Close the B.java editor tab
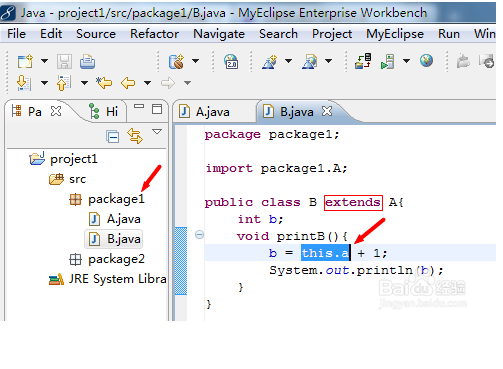Image resolution: width=503 pixels, height=369 pixels. 327,111
